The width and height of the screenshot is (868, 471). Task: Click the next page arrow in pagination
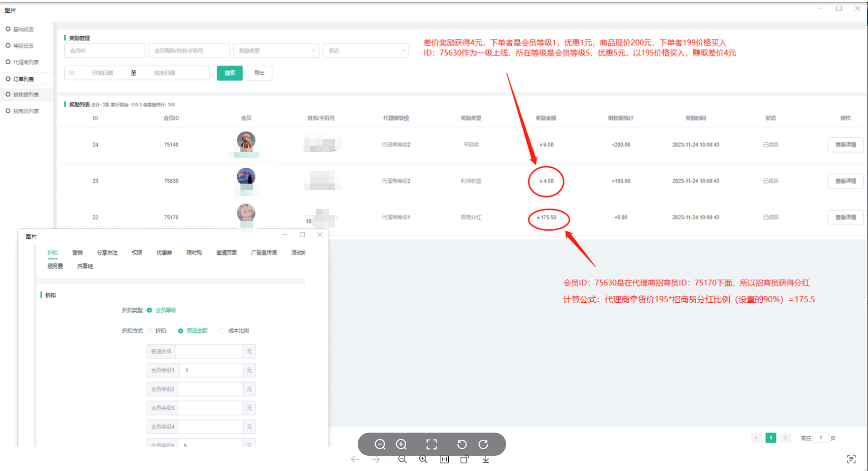(x=785, y=438)
